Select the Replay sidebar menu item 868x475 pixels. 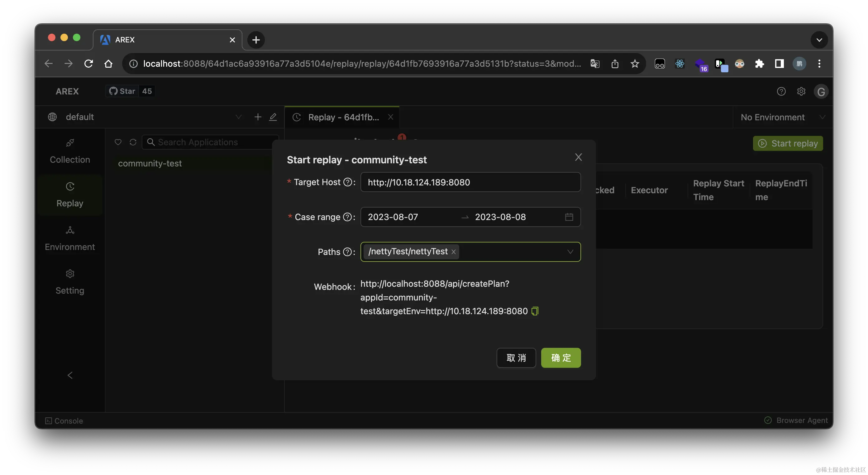[70, 195]
